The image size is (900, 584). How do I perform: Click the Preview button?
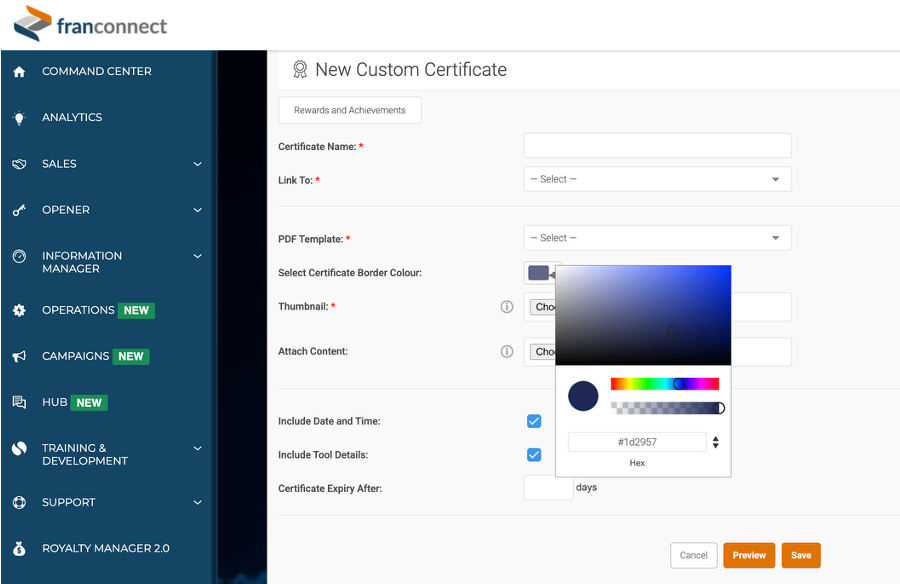point(749,555)
